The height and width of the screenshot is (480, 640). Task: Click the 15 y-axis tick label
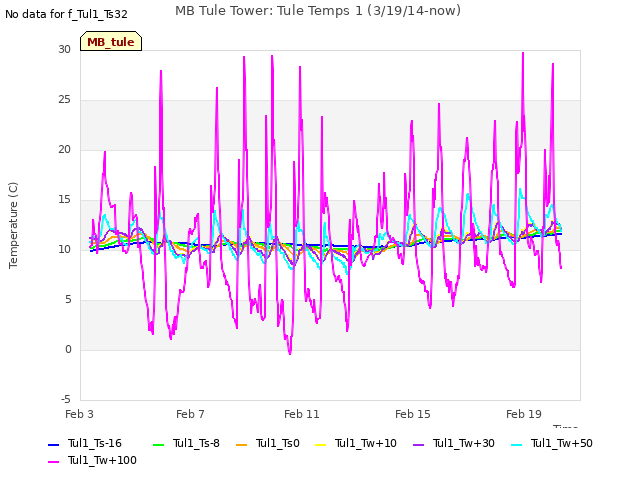tap(64, 200)
